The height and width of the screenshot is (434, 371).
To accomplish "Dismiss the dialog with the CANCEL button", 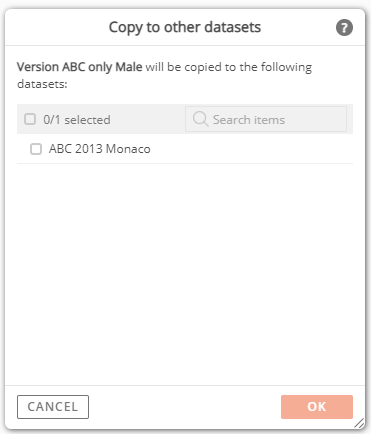I will (x=53, y=407).
